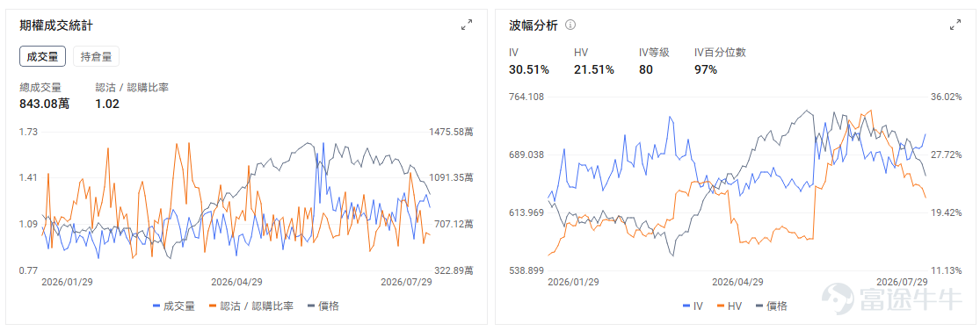Open info tooltip next to 波幅分析
Screen dimensions: 980x331
(570, 25)
